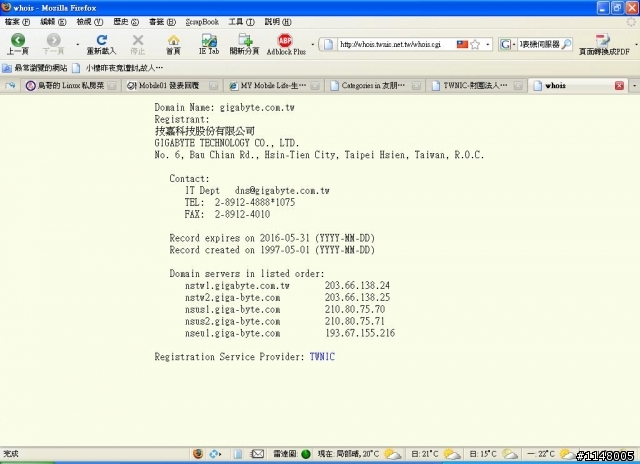Follow the TWNIC registrar link
The height and width of the screenshot is (464, 640).
point(322,357)
